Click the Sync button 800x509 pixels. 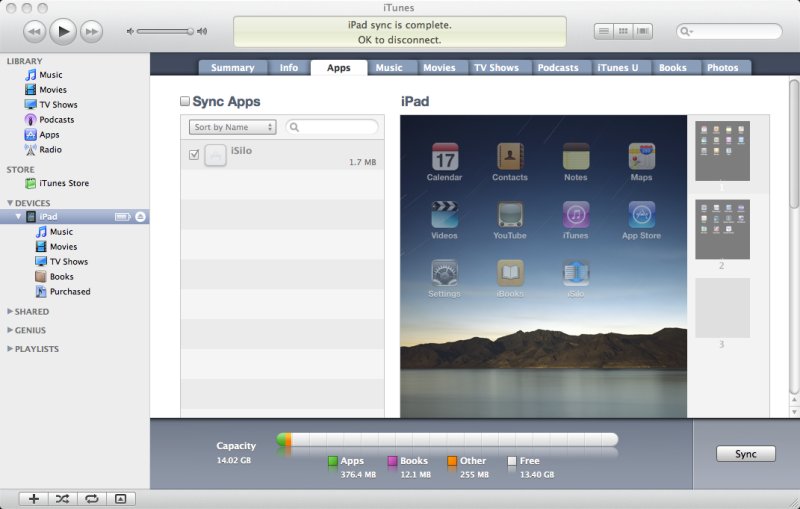745,454
